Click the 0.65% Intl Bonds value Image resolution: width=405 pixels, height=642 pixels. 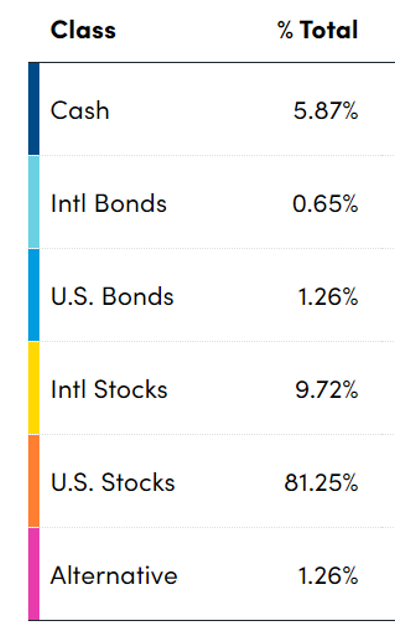coord(326,203)
